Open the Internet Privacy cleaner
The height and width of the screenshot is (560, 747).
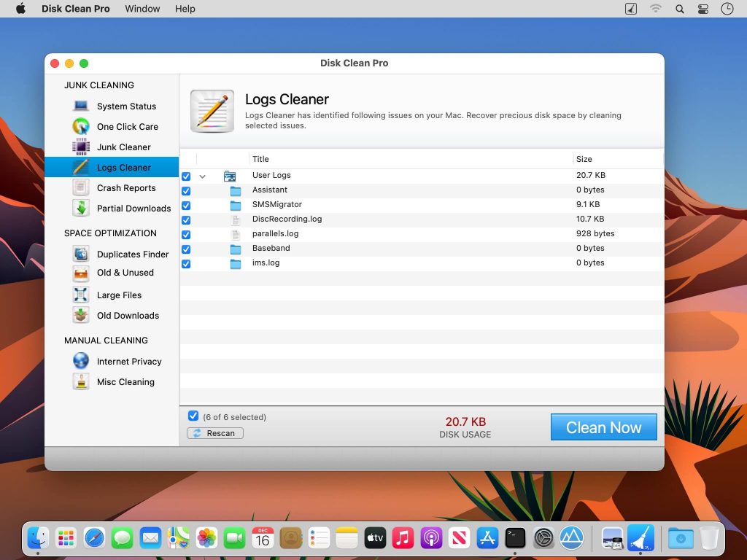tap(130, 361)
